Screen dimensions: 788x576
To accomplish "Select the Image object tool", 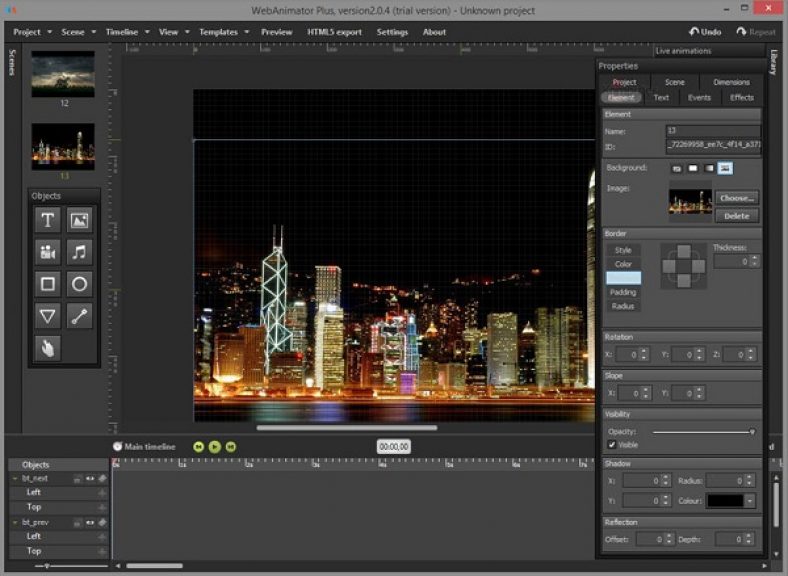I will click(80, 220).
